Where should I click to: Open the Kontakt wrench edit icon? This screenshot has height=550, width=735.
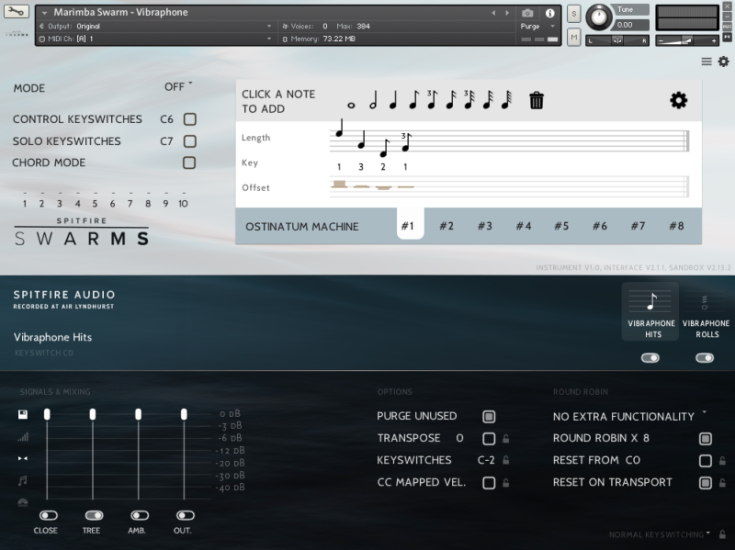[16, 11]
